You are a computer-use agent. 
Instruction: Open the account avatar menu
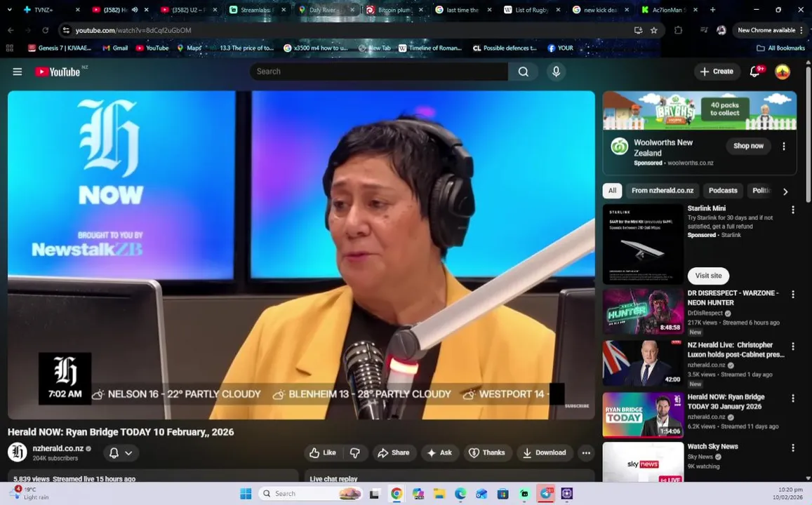coord(782,72)
